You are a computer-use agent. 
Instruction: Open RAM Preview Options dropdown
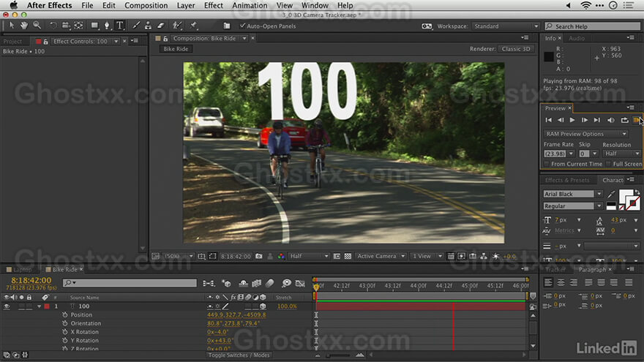586,134
